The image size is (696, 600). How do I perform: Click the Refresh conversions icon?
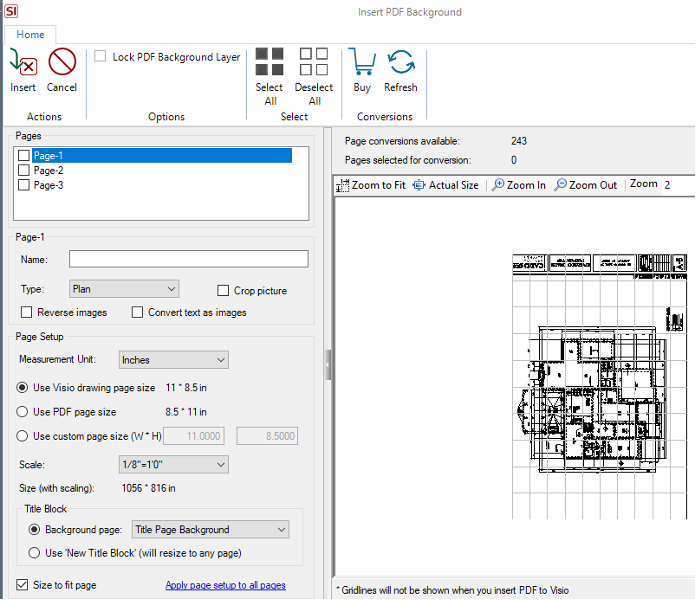pyautogui.click(x=401, y=62)
